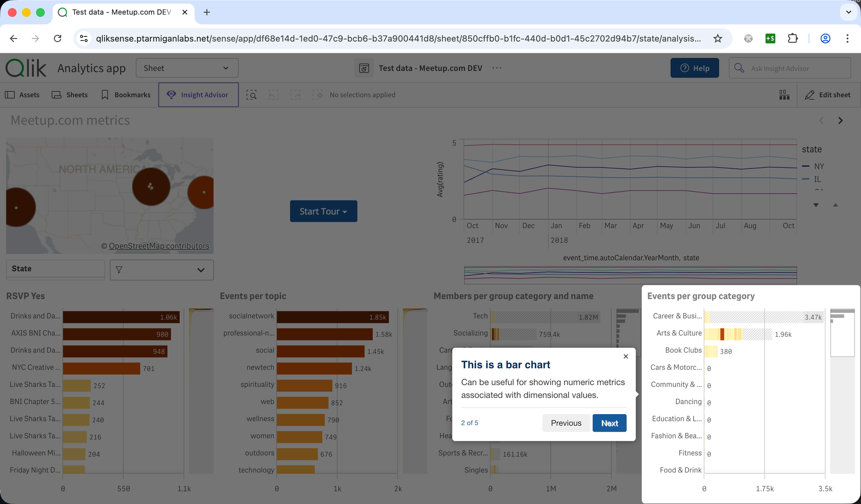
Task: Expand the Start Tour dropdown button
Action: coord(323,211)
